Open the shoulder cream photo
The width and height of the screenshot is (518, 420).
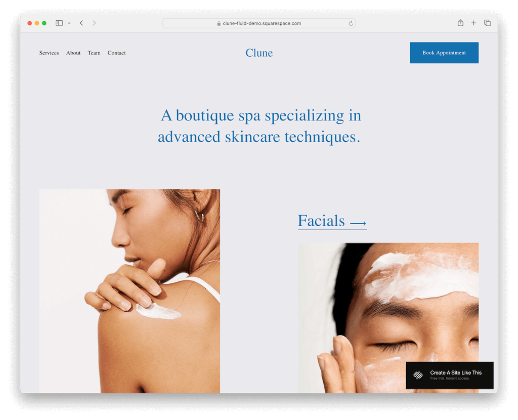coord(129,291)
